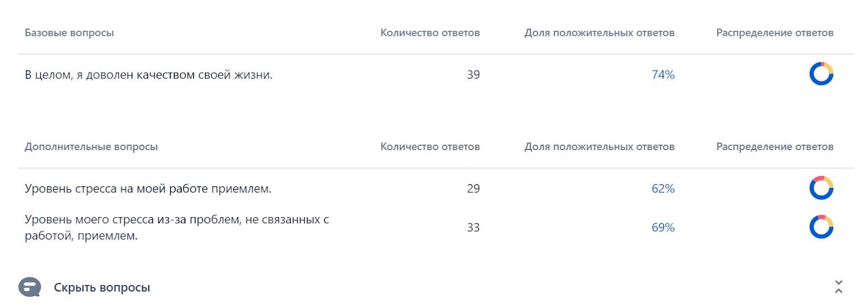
Task: Click the 69% positive answers value
Action: click(x=663, y=228)
